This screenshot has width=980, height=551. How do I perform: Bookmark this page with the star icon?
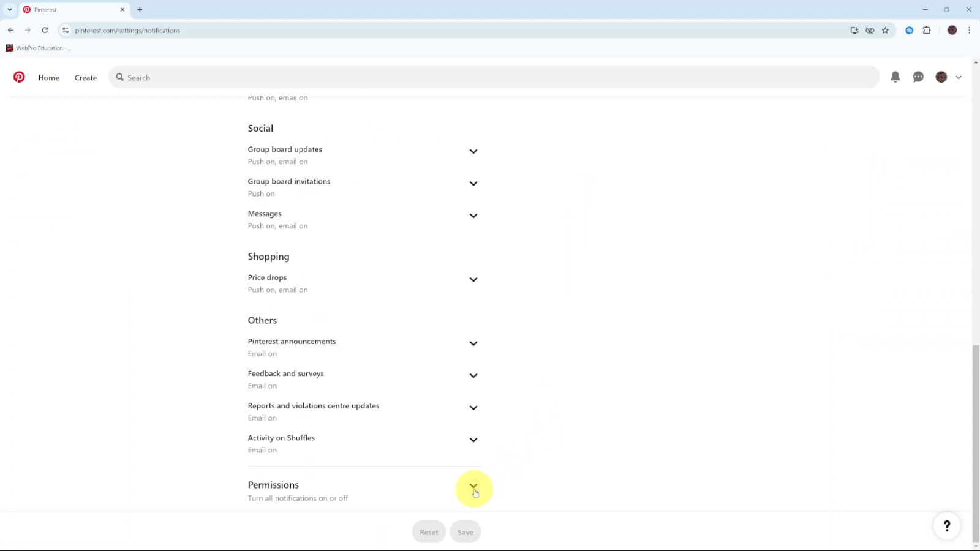(x=885, y=30)
